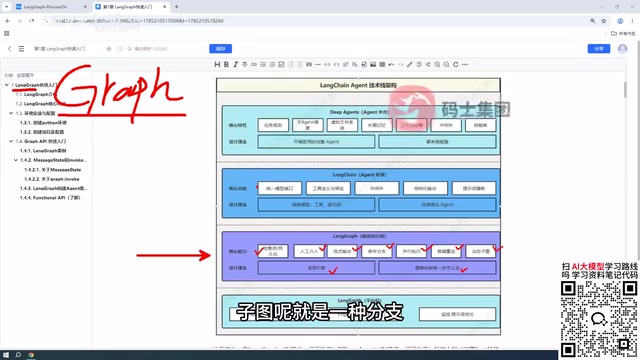Open '1.4.4. Functional API' outline item
This screenshot has height=360, width=640.
click(x=50, y=198)
